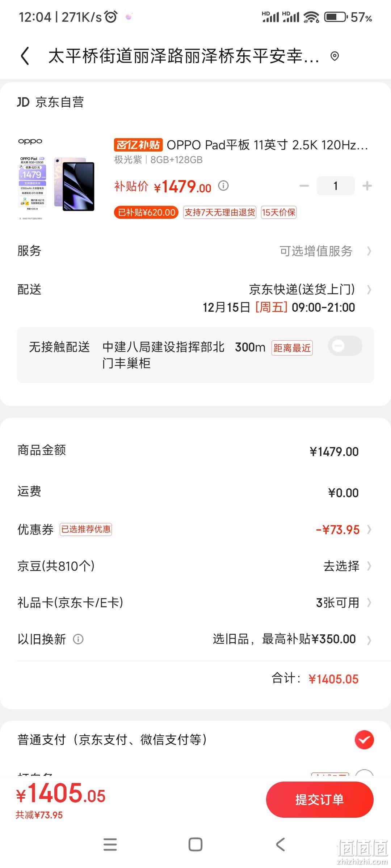Select the partially hidden second payment option
The image size is (391, 868).
364,773
